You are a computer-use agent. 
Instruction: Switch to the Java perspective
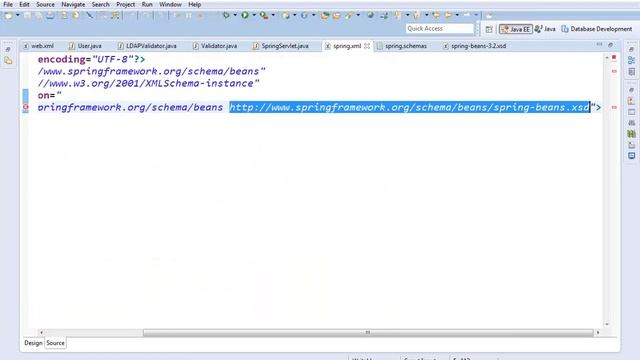(545, 29)
